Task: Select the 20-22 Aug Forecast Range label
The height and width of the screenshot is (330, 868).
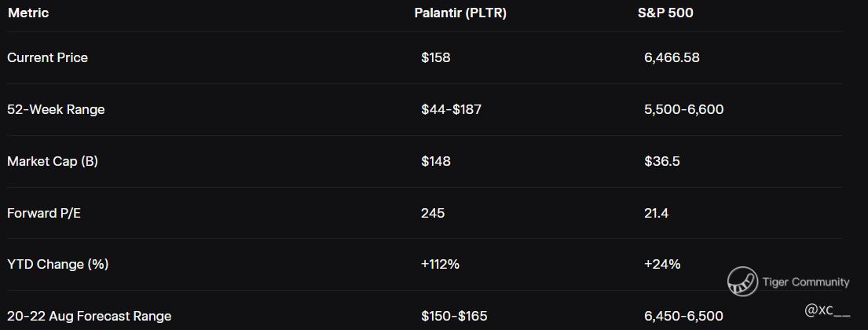Action: click(x=89, y=316)
